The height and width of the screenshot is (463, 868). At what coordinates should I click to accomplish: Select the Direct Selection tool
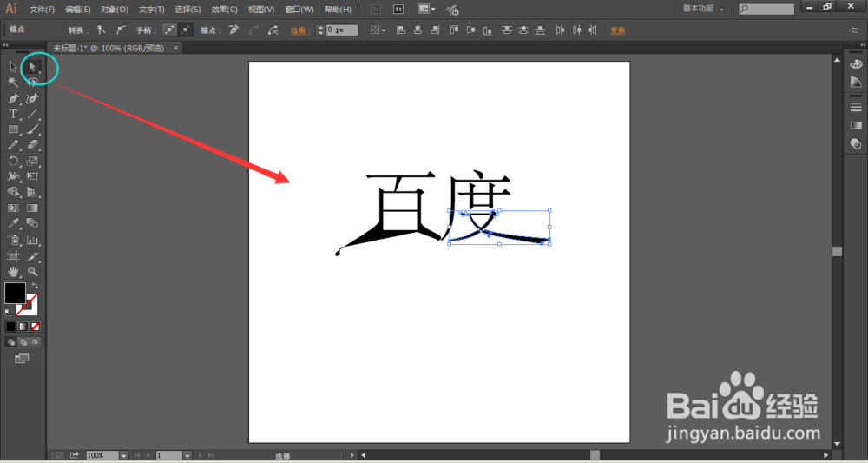[32, 67]
